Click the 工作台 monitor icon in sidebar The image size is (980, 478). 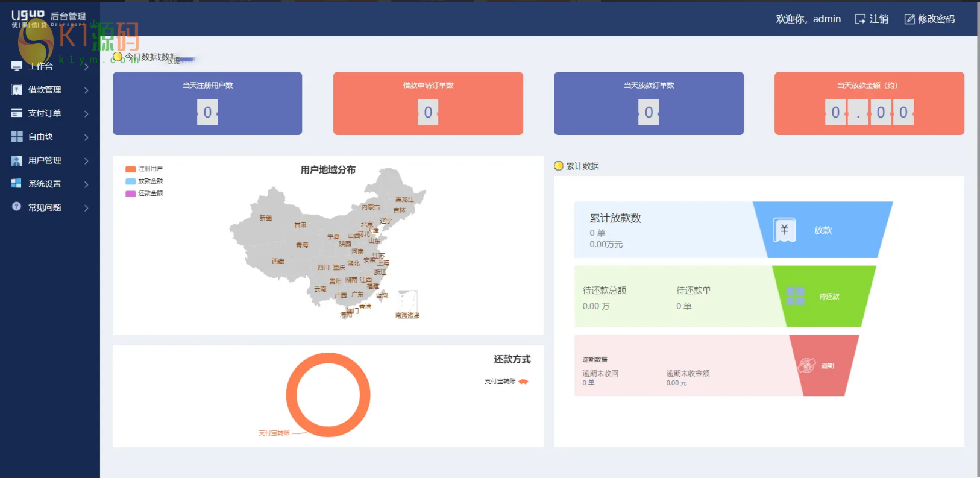pyautogui.click(x=17, y=66)
